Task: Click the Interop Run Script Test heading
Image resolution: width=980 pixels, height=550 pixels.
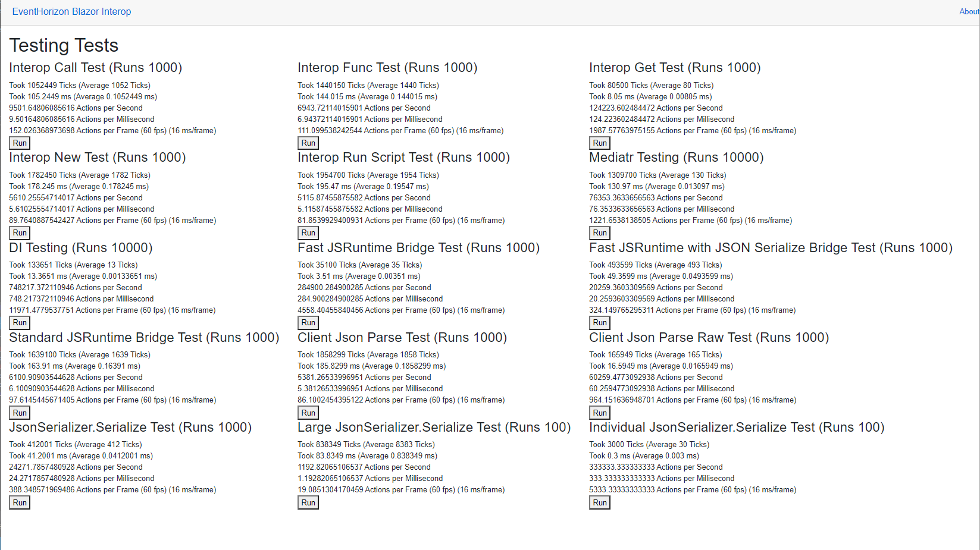Action: [404, 158]
